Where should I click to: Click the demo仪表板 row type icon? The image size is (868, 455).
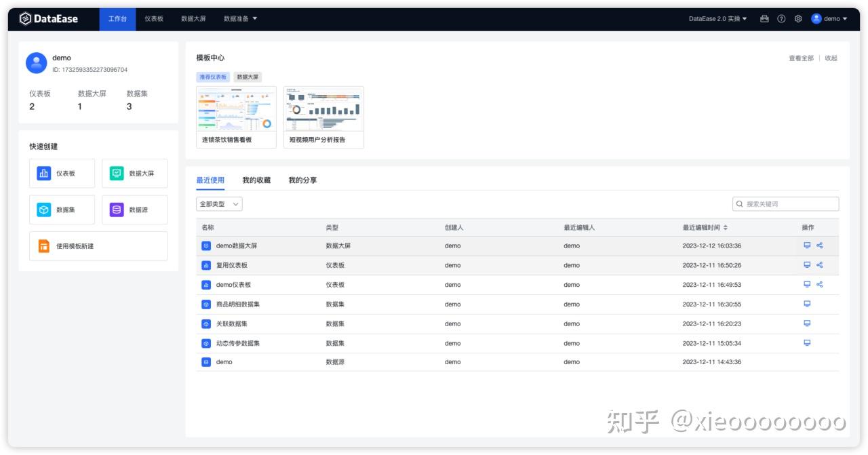206,285
